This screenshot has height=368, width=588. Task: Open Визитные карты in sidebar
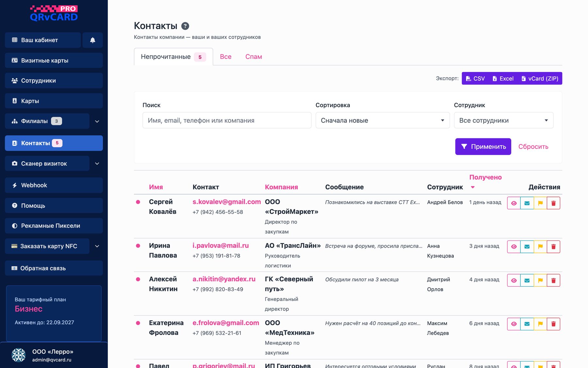(54, 61)
